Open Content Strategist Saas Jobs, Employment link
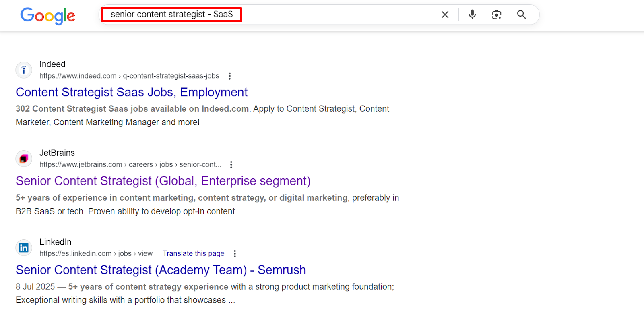Screen dimensions: 644x311 click(x=132, y=92)
